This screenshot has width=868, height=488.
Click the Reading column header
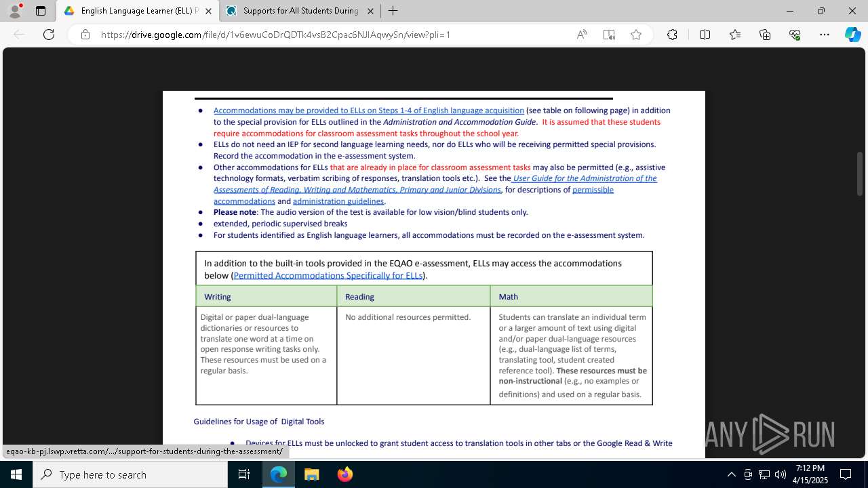click(x=414, y=296)
